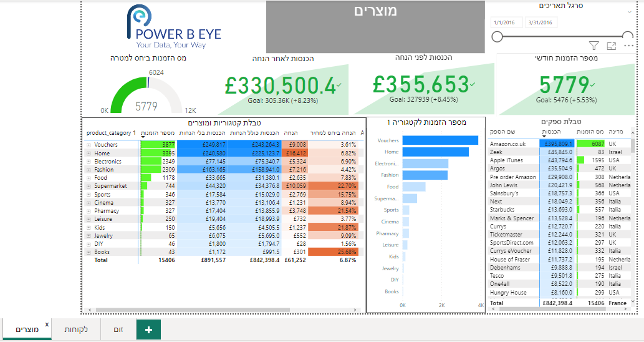Expand the Kids category row
The image size is (644, 342).
pyautogui.click(x=89, y=227)
